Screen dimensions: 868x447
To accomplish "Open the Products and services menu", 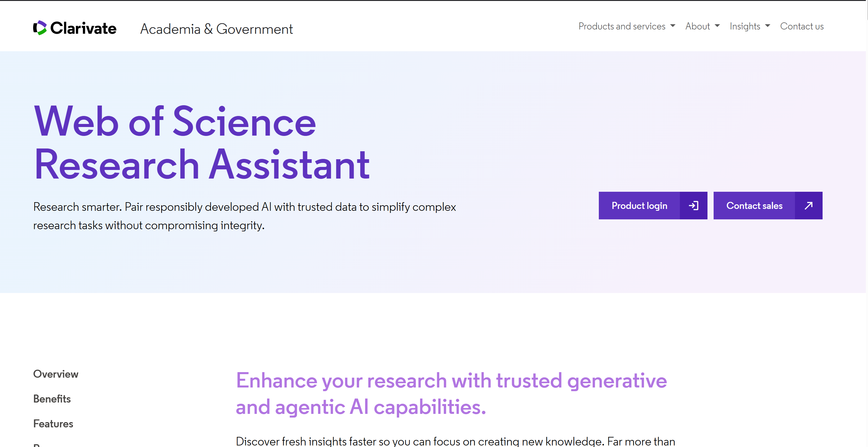I will (622, 26).
